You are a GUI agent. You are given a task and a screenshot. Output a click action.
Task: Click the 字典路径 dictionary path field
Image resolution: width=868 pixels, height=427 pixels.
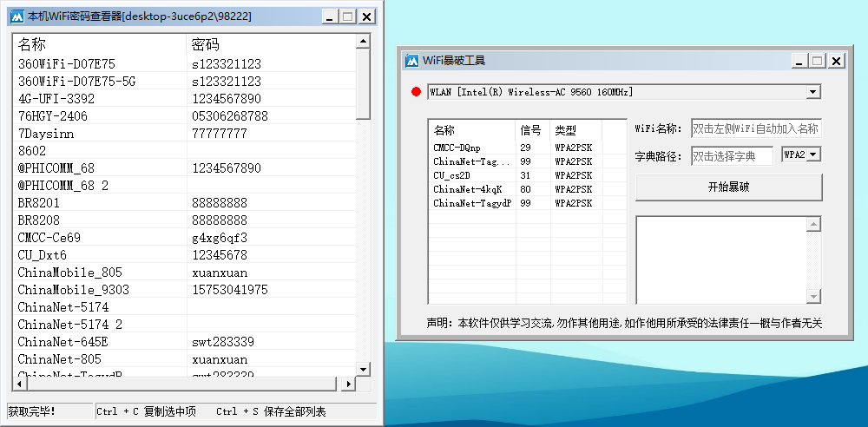pos(731,156)
